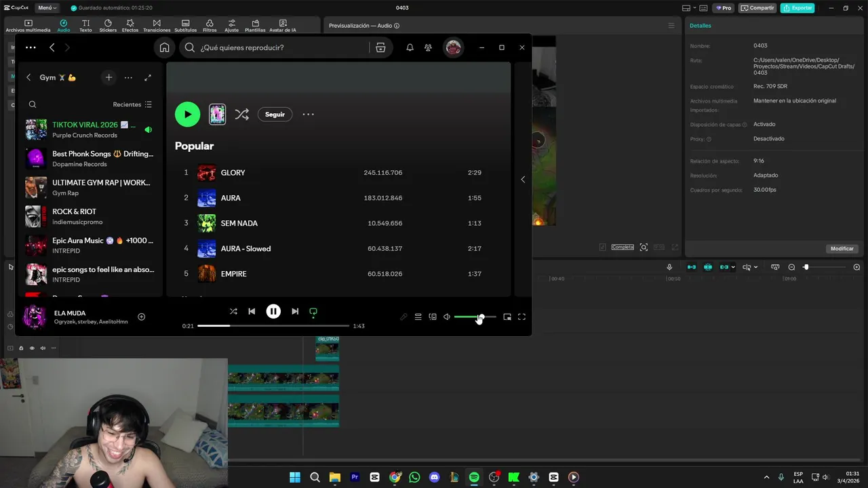Open the Filtros tab in CapCut
The height and width of the screenshot is (488, 868).
click(x=210, y=26)
